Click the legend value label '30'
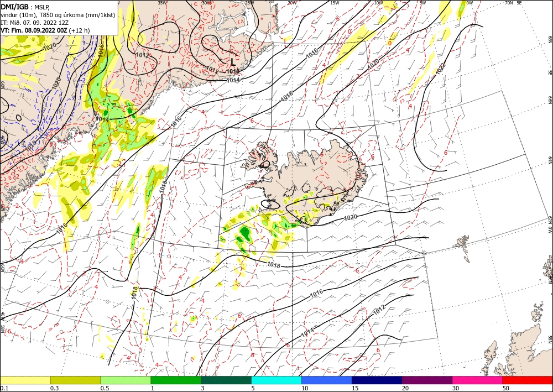 [x=456, y=388]
